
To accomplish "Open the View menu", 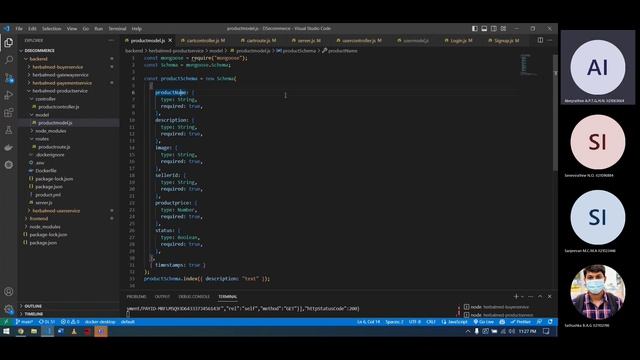I will coord(72,29).
